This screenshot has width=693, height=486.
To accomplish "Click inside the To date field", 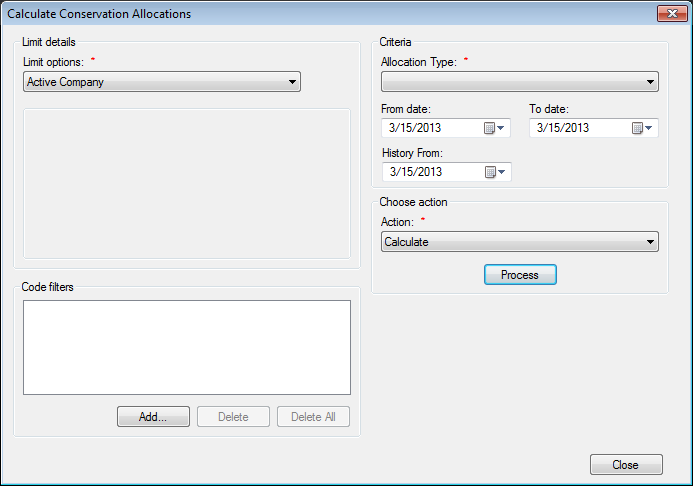I will click(581, 128).
